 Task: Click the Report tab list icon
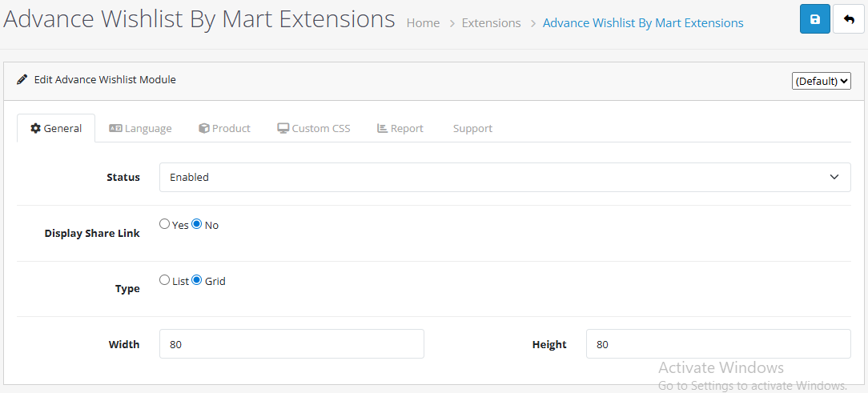382,128
